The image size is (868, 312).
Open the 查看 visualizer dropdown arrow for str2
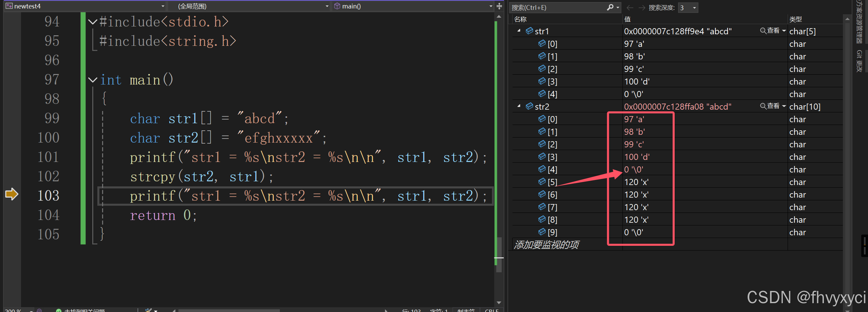pyautogui.click(x=784, y=106)
